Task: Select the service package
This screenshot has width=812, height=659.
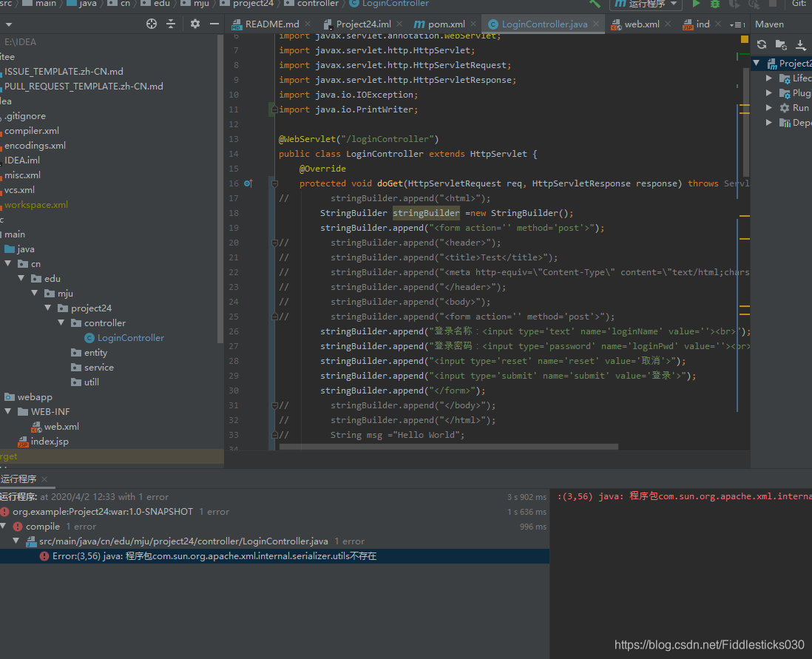Action: (92, 368)
